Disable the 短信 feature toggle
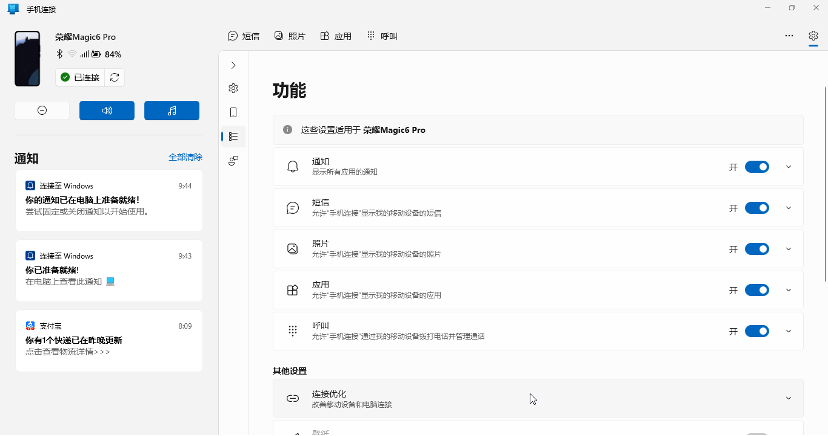 click(x=757, y=208)
